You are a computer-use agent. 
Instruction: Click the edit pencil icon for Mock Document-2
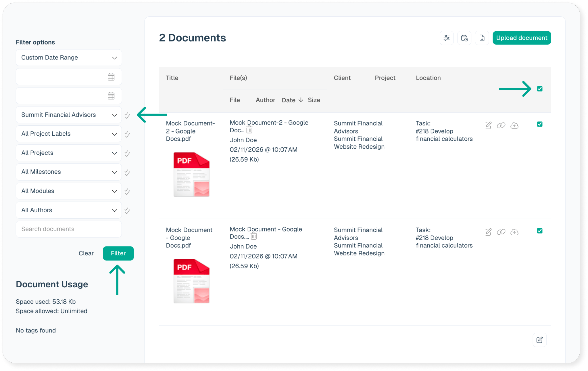tap(488, 125)
